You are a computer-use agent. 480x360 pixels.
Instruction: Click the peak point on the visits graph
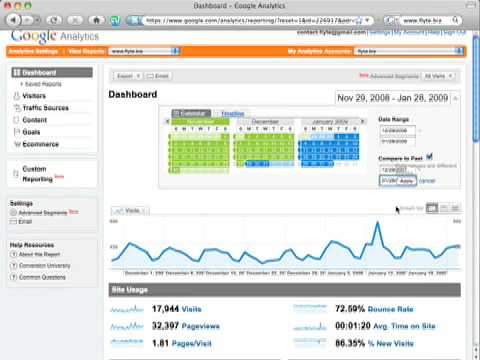377,222
